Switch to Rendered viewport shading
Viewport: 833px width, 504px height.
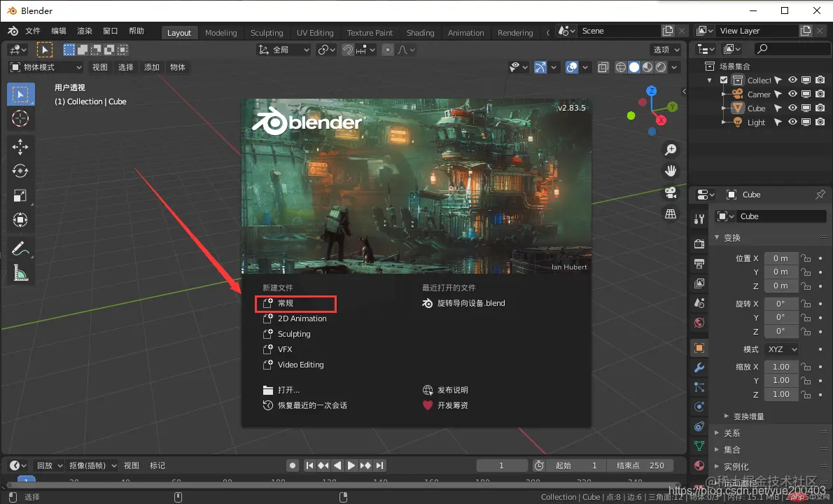pos(661,67)
